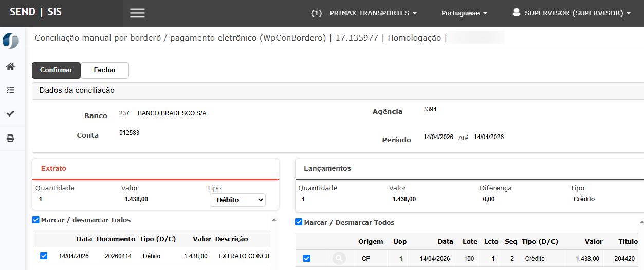Toggle Marcar / Desmarcar Todos in Lançamentos
644x270 pixels.
(x=299, y=222)
